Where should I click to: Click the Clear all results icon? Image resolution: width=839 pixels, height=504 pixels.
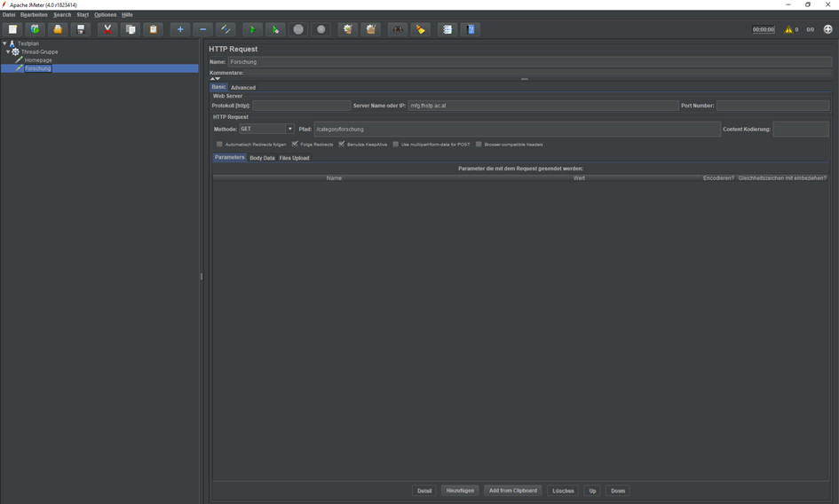click(371, 29)
